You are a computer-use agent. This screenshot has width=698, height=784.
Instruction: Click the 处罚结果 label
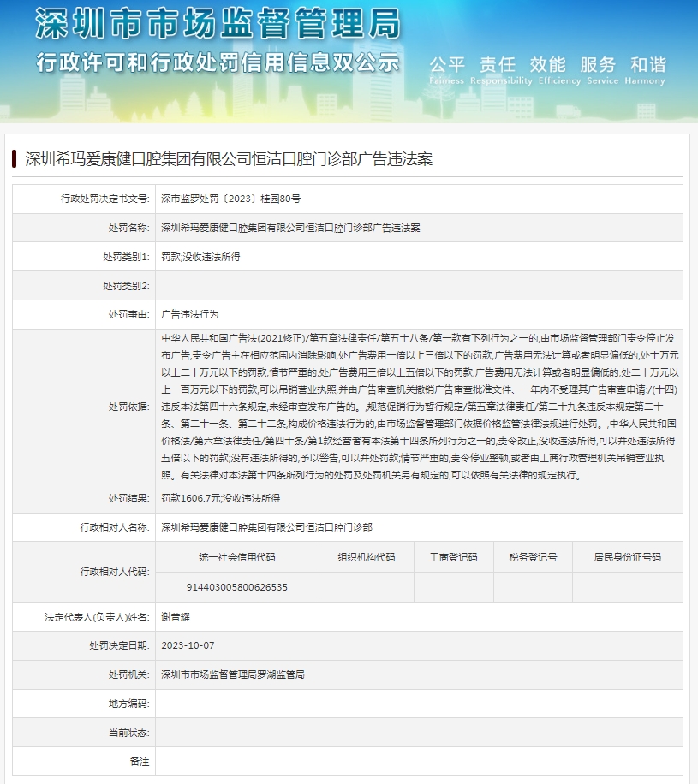tap(128, 498)
